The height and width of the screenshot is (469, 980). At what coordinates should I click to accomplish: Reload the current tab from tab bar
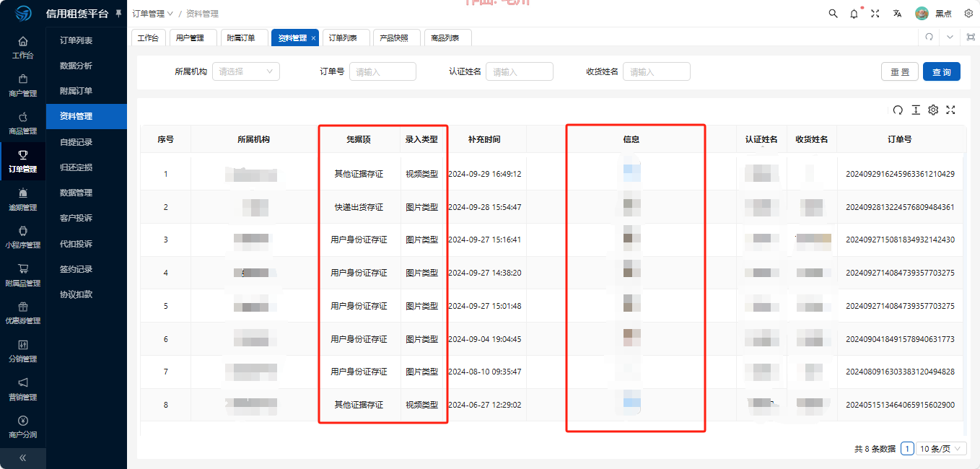(x=929, y=37)
